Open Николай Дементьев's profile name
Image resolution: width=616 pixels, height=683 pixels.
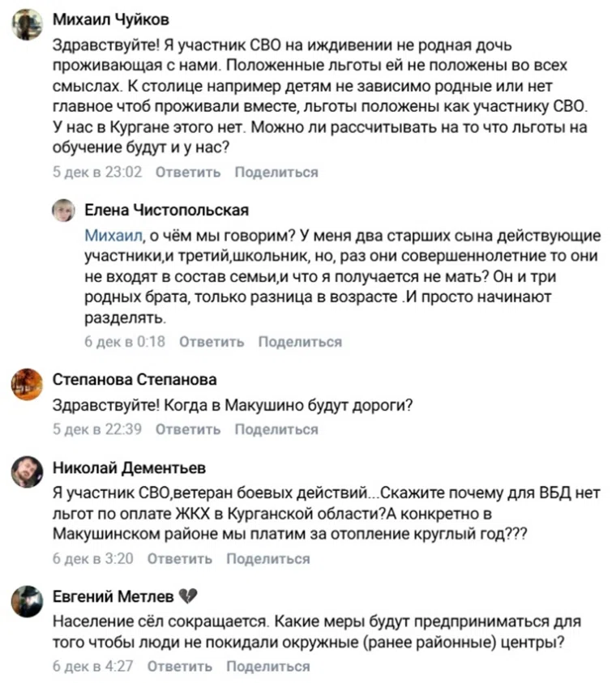point(129,467)
